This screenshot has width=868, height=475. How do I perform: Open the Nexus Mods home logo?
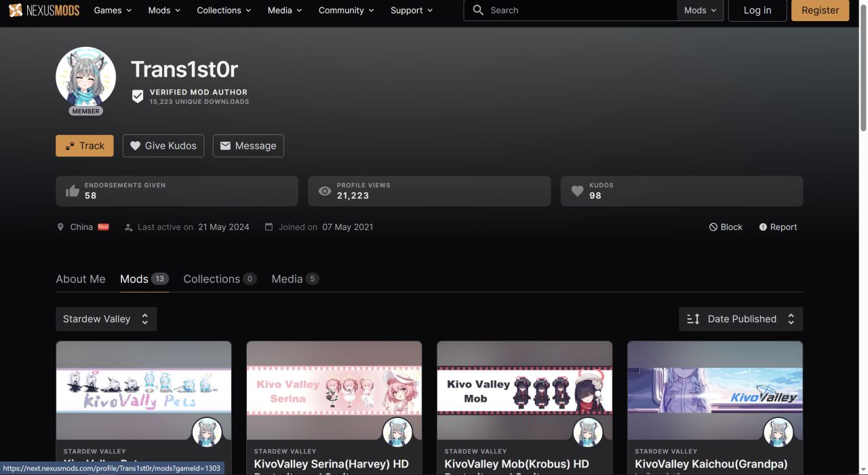coord(44,10)
